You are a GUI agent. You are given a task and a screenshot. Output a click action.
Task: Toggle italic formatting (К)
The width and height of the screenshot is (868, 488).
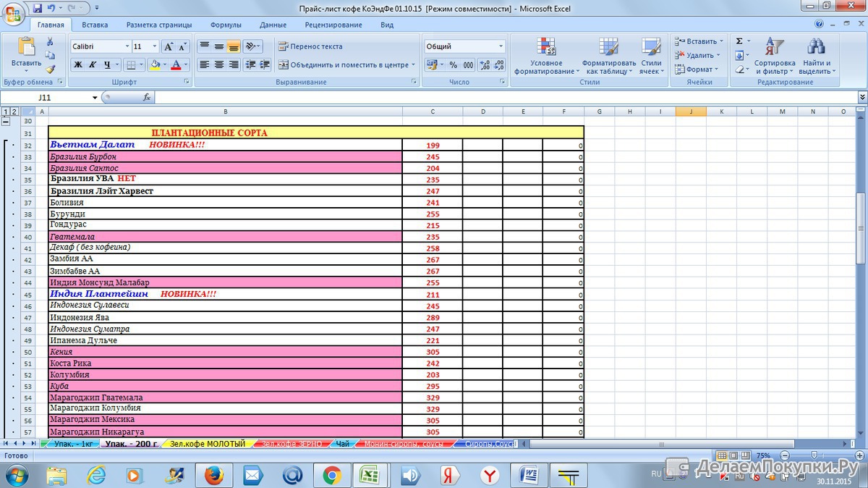(93, 64)
